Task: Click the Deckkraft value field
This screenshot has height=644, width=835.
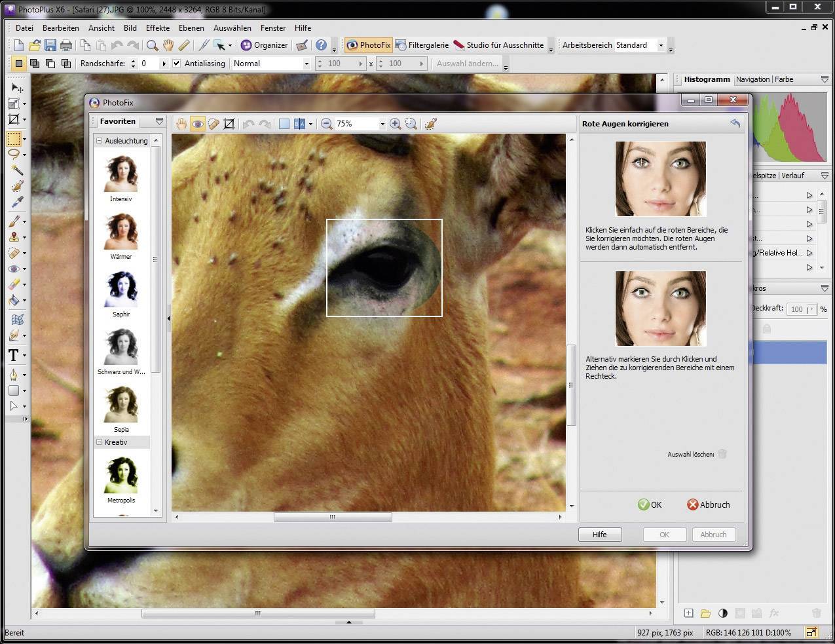Action: pos(797,309)
